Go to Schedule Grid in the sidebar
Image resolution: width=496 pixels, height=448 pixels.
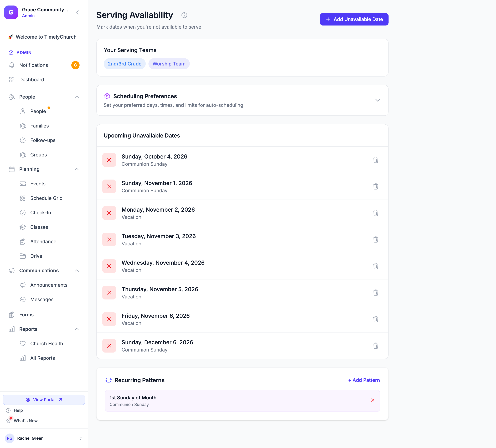46,198
